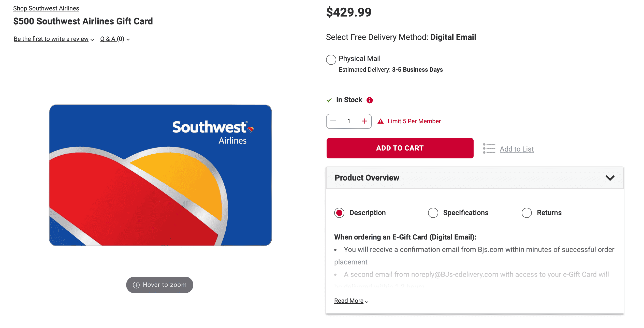644x328 pixels.
Task: Click the Add to List icon
Action: click(489, 148)
